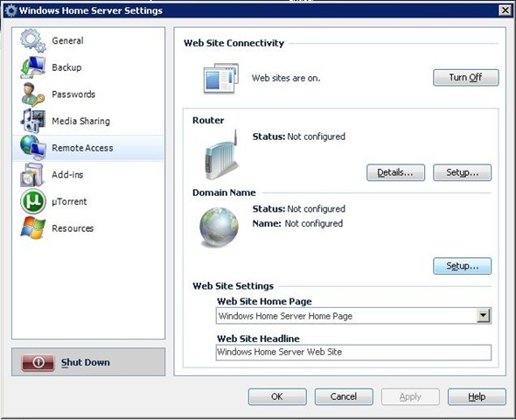Open the Help button

(x=477, y=396)
